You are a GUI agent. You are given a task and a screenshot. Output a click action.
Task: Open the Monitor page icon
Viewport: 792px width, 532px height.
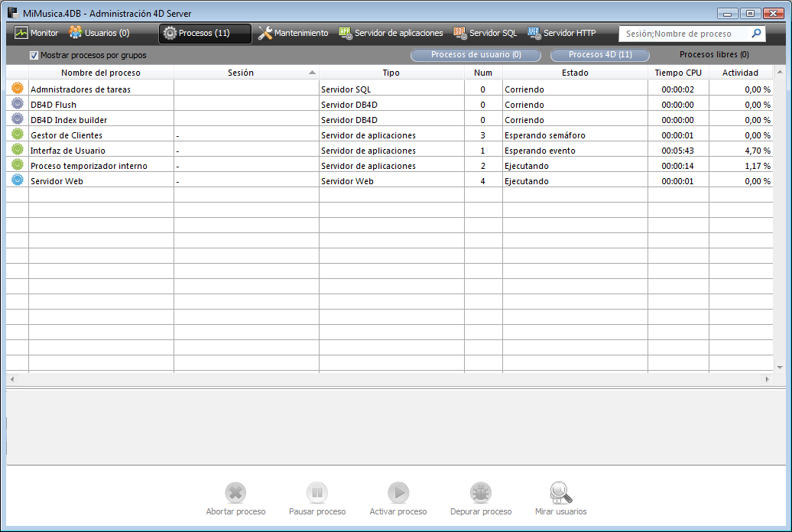(21, 33)
